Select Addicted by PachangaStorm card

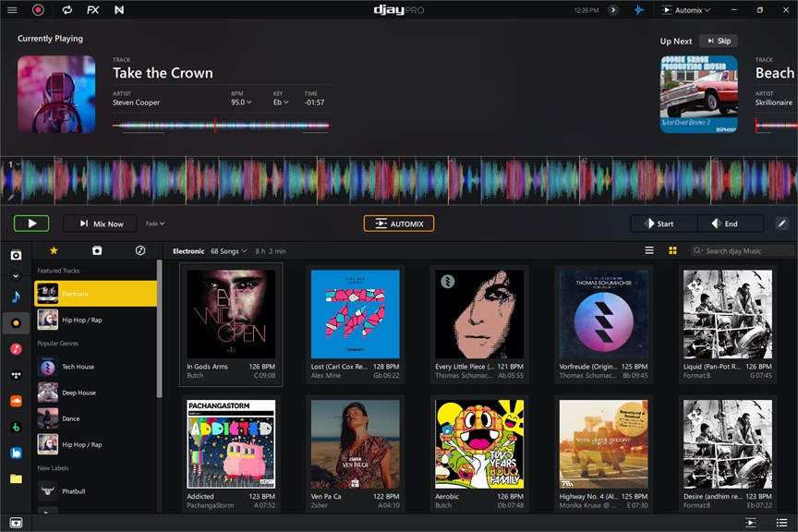tap(231, 454)
